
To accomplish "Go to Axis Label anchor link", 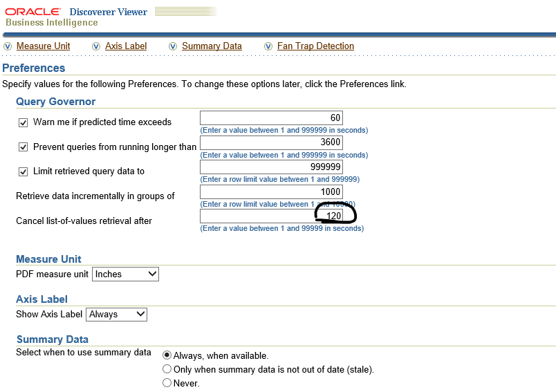I will [126, 46].
